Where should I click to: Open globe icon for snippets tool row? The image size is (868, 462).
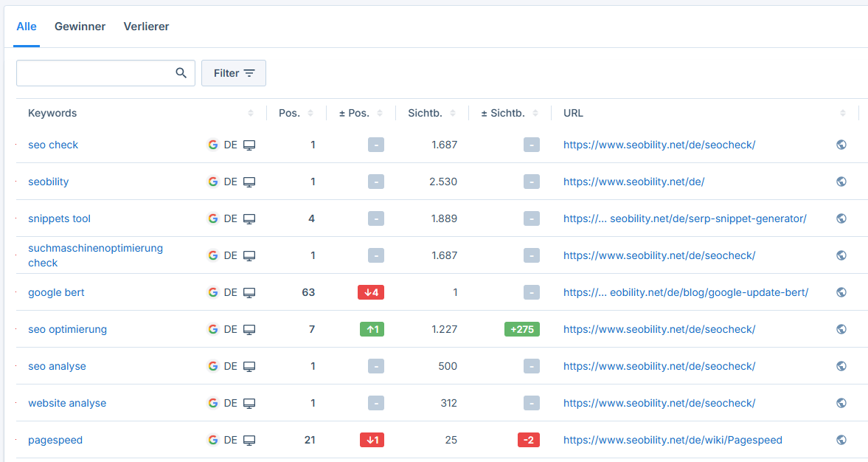841,218
